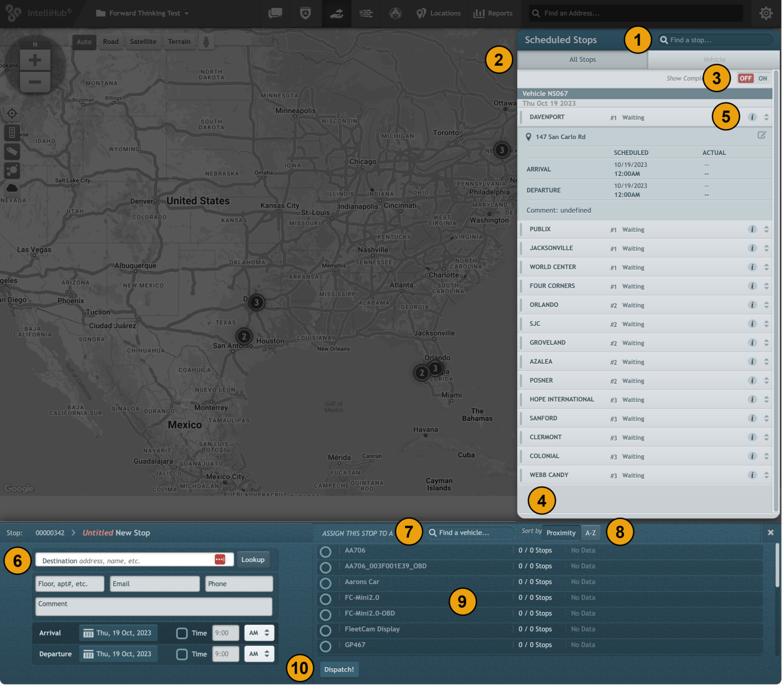Screen dimensions: 784x687
Task: Open the Arrival AM/PM selector
Action: tap(259, 633)
